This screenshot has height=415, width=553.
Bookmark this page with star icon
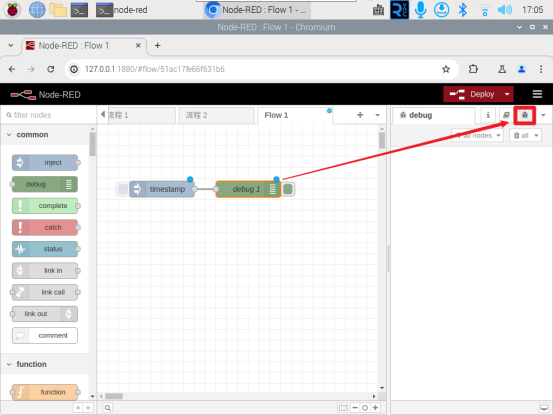click(446, 69)
